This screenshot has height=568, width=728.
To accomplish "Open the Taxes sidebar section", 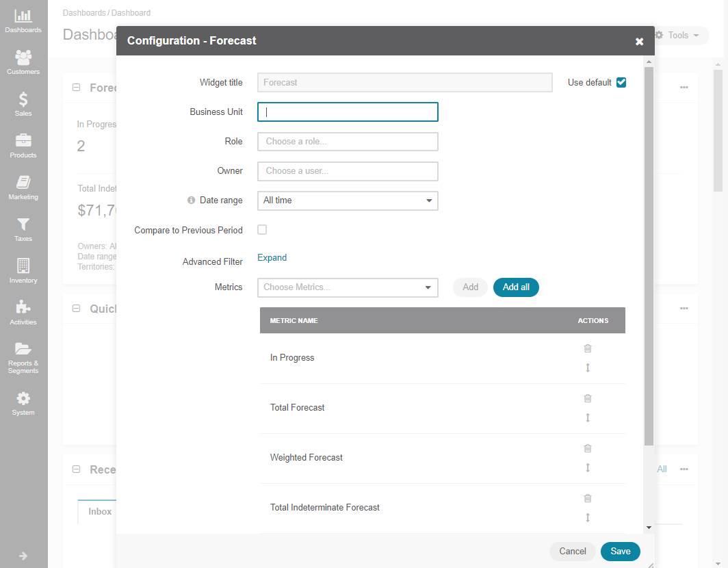I will [x=23, y=229].
